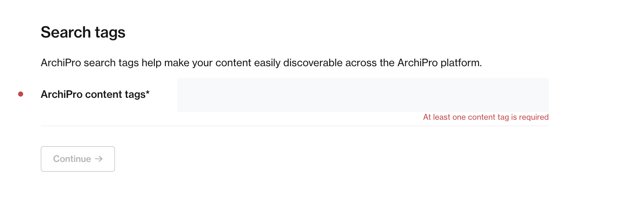Image resolution: width=644 pixels, height=210 pixels.
Task: Click 'ArchiPro search tags' phrase starting the description
Action: [x=90, y=63]
